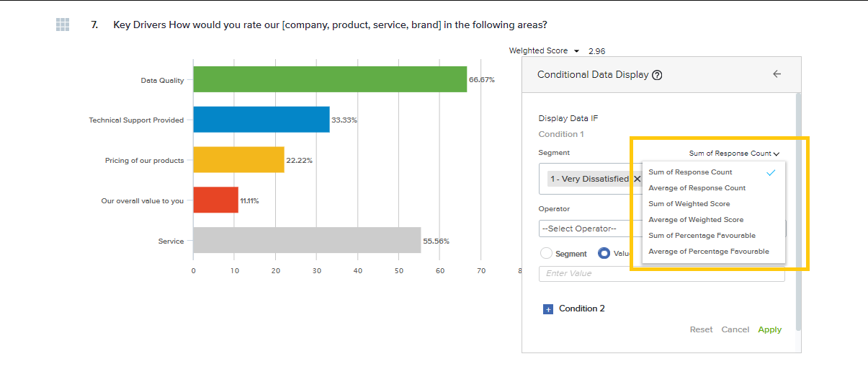Click the Reset link
Image resolution: width=868 pixels, height=377 pixels.
701,329
